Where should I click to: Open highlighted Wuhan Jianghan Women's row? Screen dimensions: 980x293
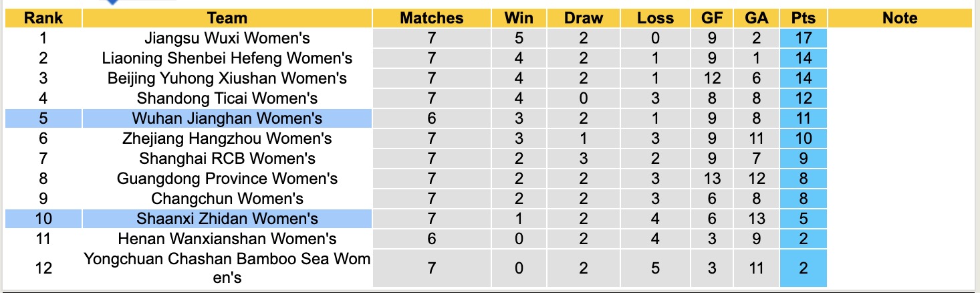click(x=227, y=118)
